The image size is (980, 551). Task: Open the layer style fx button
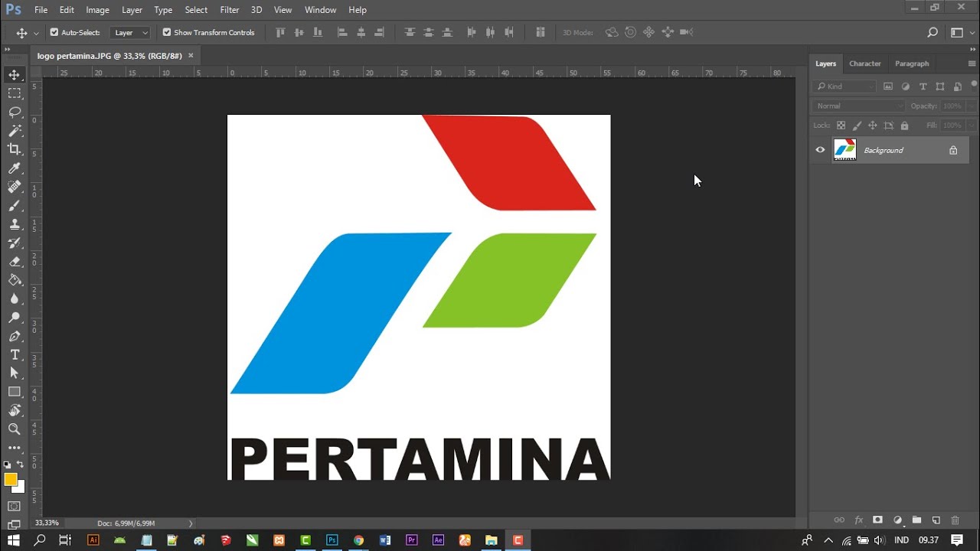[859, 520]
